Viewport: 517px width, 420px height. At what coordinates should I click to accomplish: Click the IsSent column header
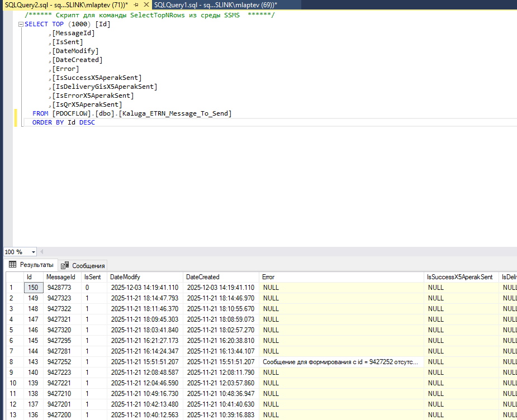coord(93,277)
